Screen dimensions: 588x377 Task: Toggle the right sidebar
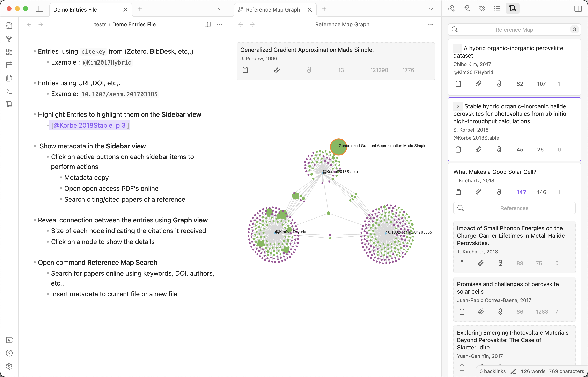(x=578, y=9)
